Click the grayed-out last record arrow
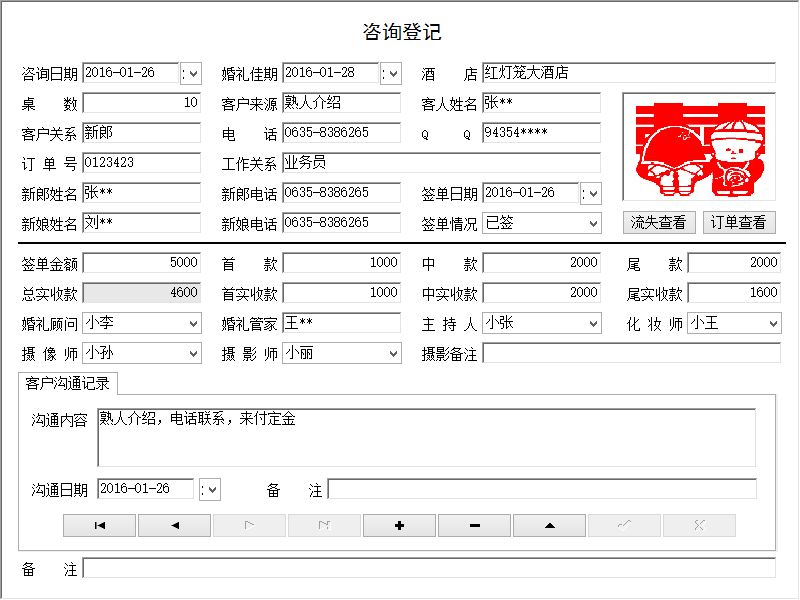800x600 pixels. pyautogui.click(x=324, y=525)
